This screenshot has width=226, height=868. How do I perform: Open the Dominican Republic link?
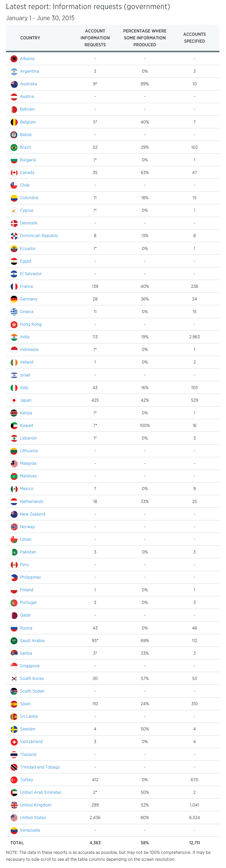(x=39, y=236)
